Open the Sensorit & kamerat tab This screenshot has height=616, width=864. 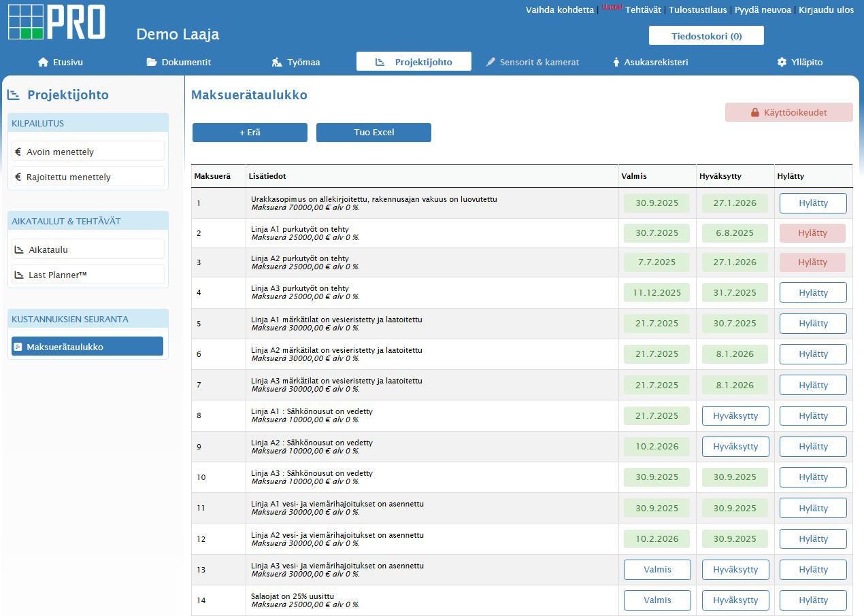click(x=533, y=62)
